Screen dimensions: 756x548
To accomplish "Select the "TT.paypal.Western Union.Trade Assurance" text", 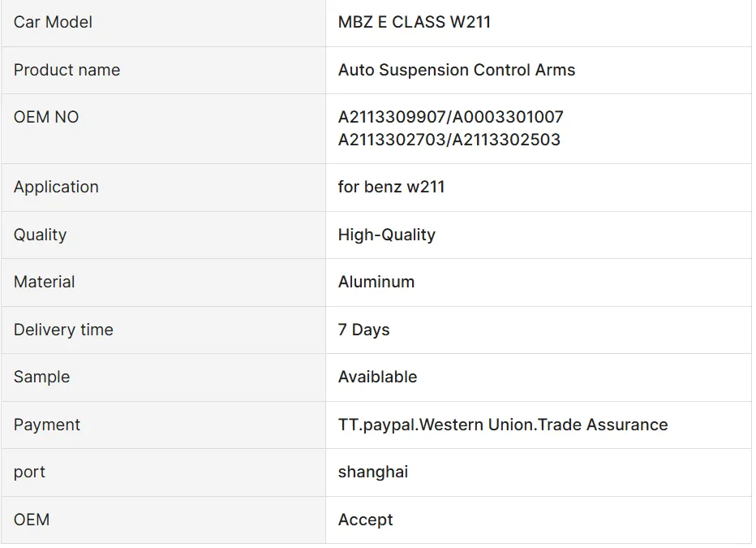I will tap(502, 425).
